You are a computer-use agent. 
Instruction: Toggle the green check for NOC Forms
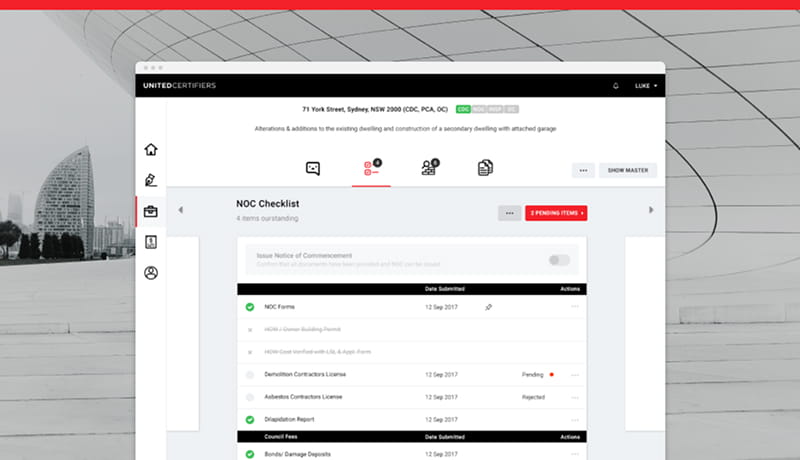pos(250,307)
